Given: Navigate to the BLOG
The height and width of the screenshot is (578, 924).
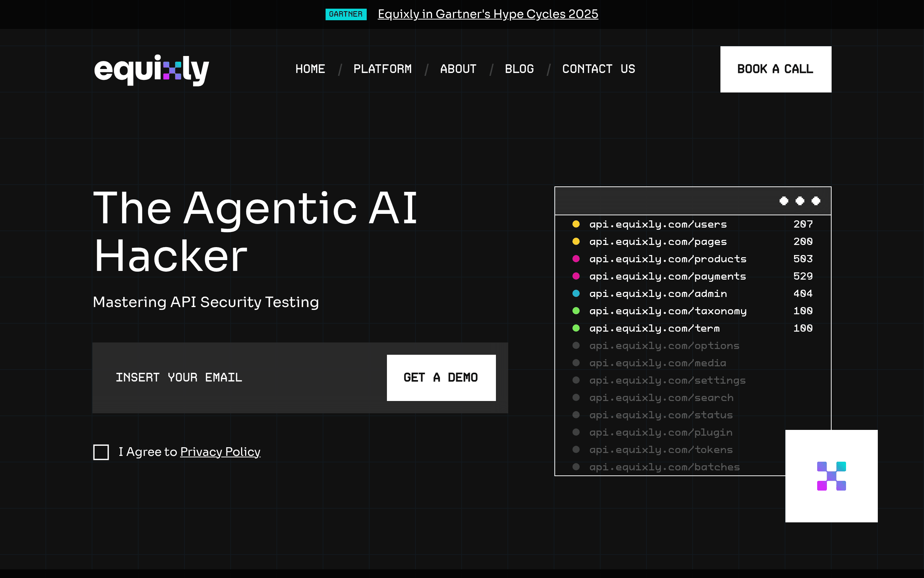Looking at the screenshot, I should 519,69.
